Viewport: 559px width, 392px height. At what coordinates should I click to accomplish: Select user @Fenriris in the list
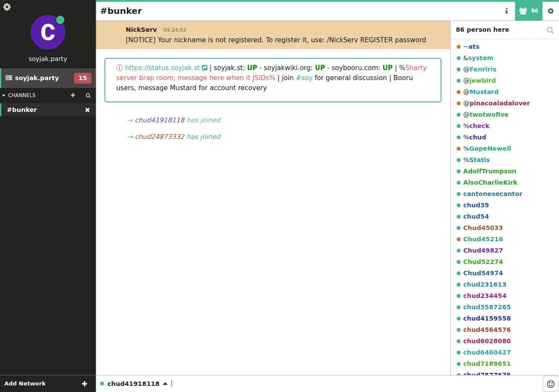(480, 69)
